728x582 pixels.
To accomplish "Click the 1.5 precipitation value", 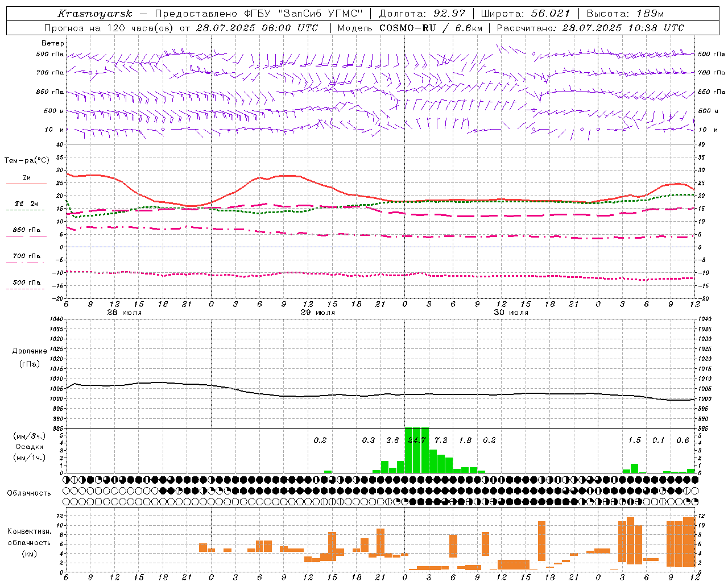I will (634, 440).
